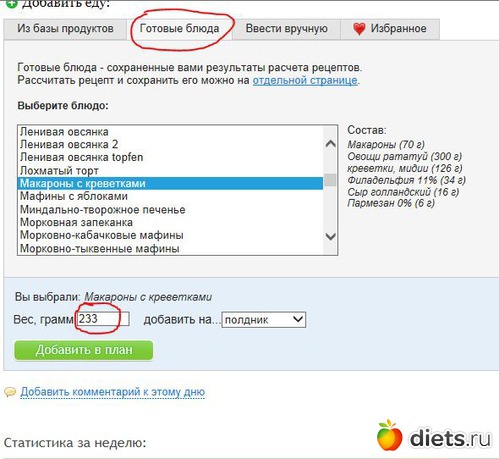Select Морковная запеканка dish
The image size is (499, 459).
click(170, 222)
